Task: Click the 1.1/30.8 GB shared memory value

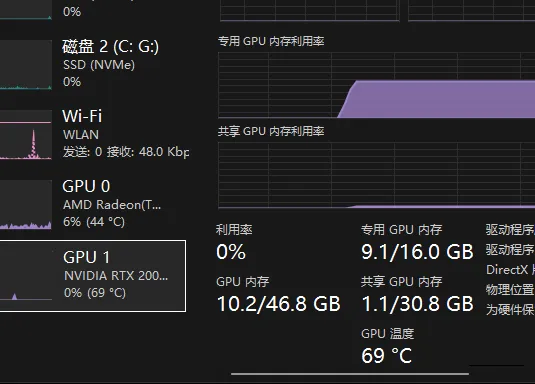Action: [x=417, y=304]
